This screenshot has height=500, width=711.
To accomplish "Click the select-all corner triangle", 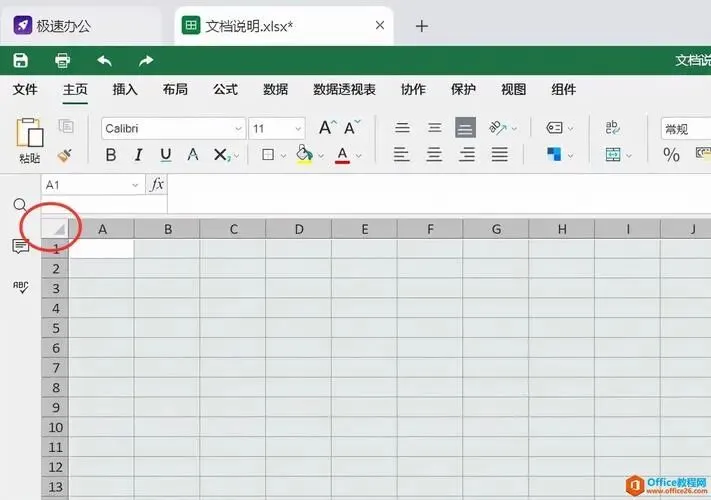I will tap(55, 229).
